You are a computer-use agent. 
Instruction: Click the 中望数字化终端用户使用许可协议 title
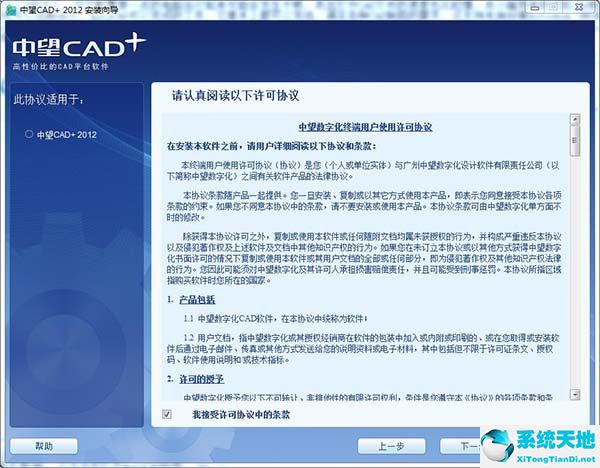365,127
